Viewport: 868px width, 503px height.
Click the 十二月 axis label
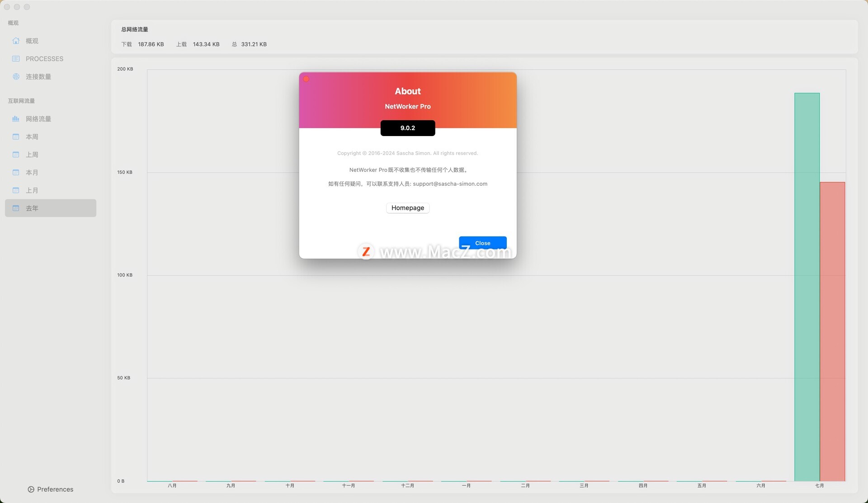(x=407, y=485)
